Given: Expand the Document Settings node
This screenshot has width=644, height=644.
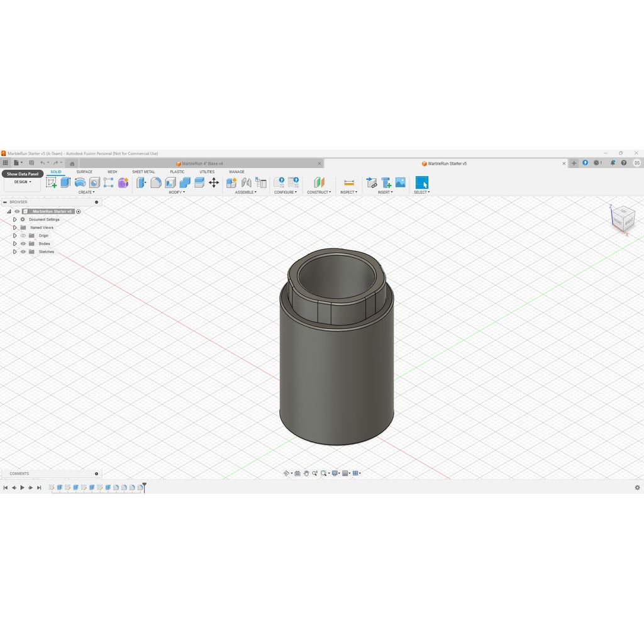Looking at the screenshot, I should pos(15,219).
